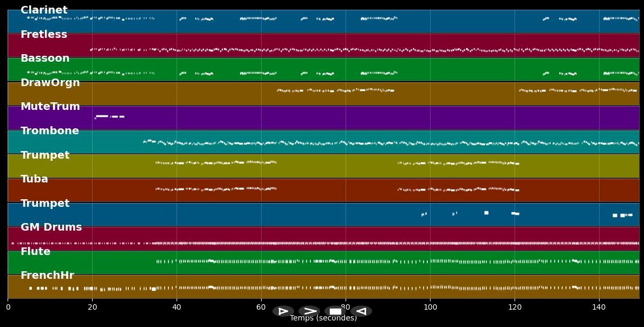Viewport: 644px width, 327px height.
Task: Select the Clarinet track label
Action: 44,10
